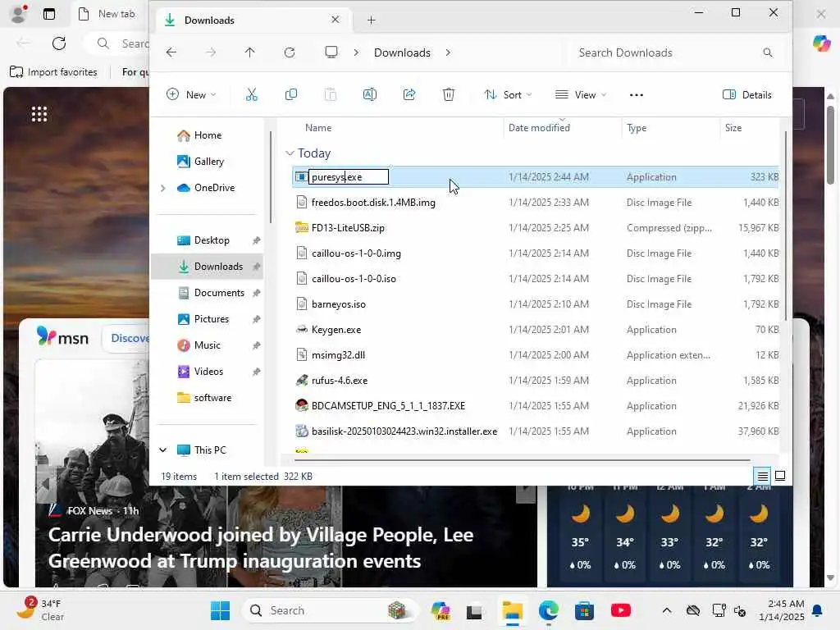Sort by the Date modified column header
840x630 pixels.
click(x=539, y=128)
